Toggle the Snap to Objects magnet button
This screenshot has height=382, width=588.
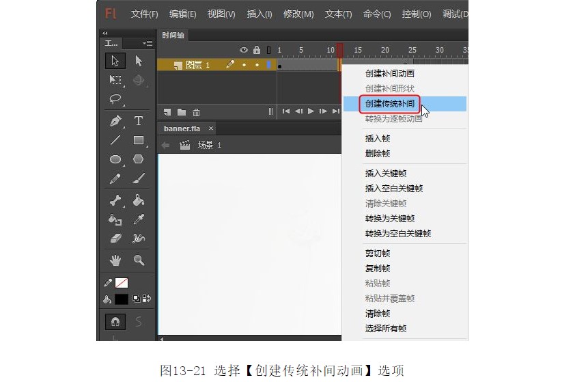(x=115, y=321)
